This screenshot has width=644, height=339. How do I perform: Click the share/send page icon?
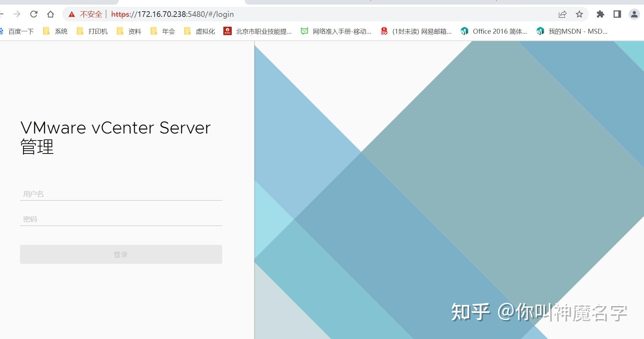click(x=562, y=14)
